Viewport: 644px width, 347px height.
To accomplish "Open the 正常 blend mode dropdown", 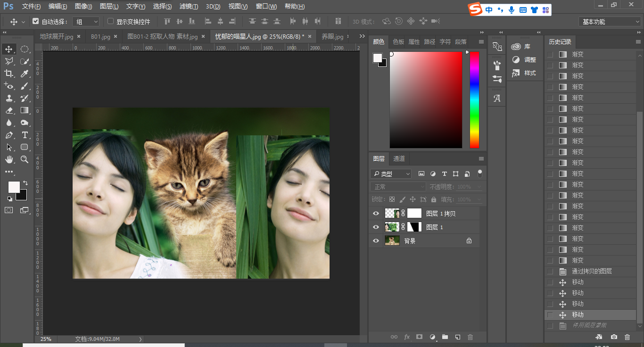I will pos(398,187).
